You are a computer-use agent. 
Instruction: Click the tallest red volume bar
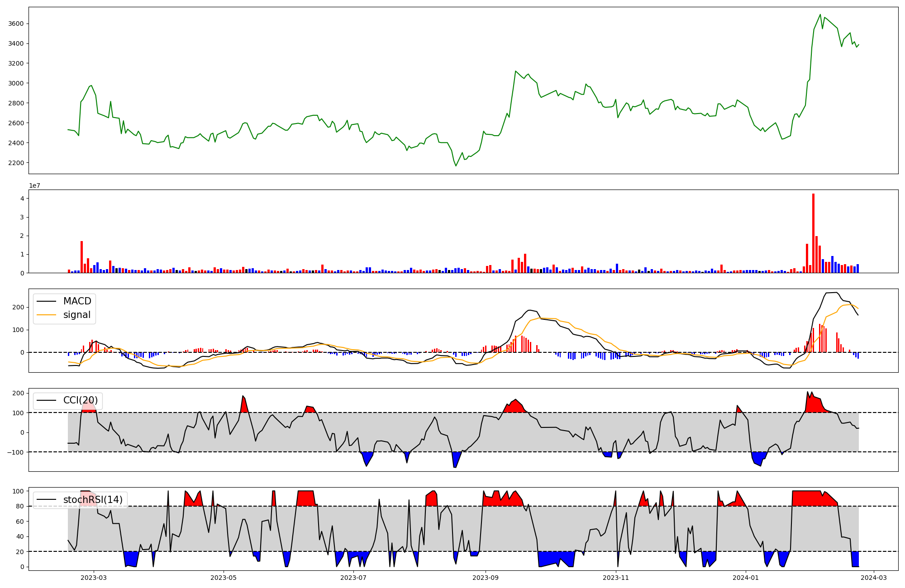[813, 233]
